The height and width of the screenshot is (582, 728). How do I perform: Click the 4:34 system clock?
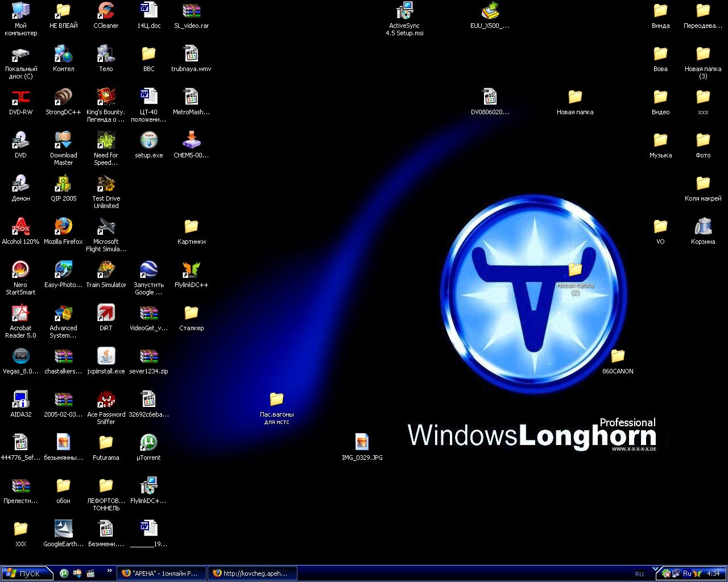coord(713,573)
